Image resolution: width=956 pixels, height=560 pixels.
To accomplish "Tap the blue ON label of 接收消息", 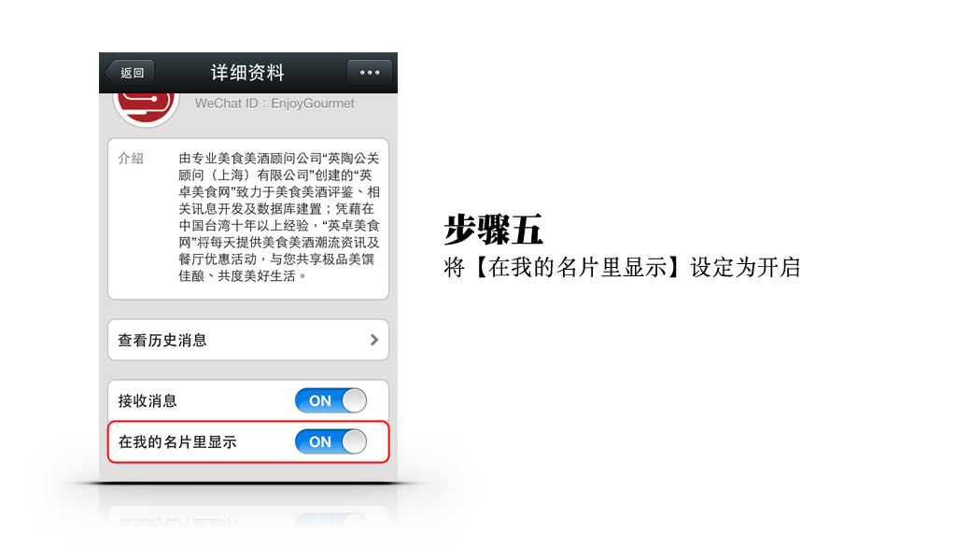I will point(320,401).
